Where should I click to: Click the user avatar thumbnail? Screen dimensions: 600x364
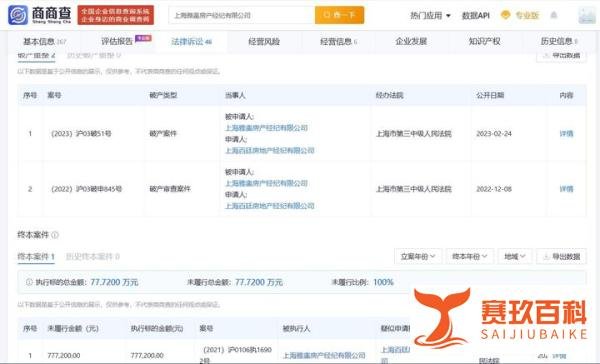587,15
